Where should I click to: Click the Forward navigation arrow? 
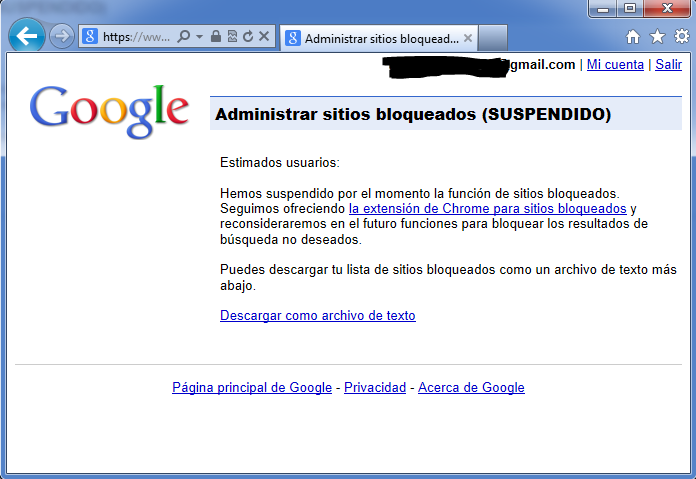pyautogui.click(x=61, y=37)
